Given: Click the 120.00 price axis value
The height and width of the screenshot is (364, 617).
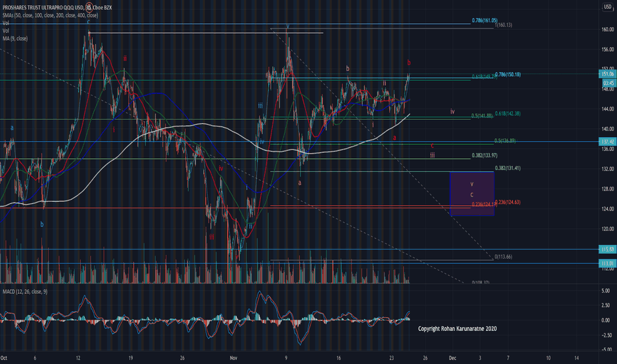Looking at the screenshot, I should 607,229.
